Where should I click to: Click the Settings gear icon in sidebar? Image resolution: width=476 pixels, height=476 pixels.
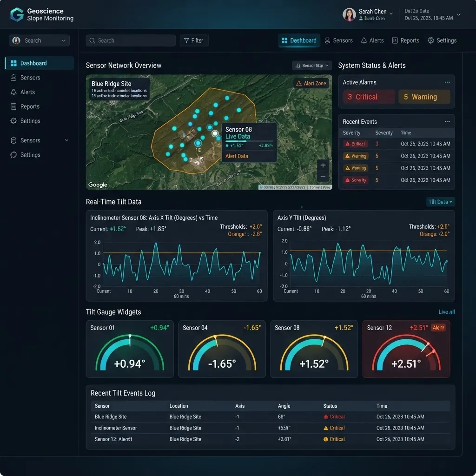13,121
